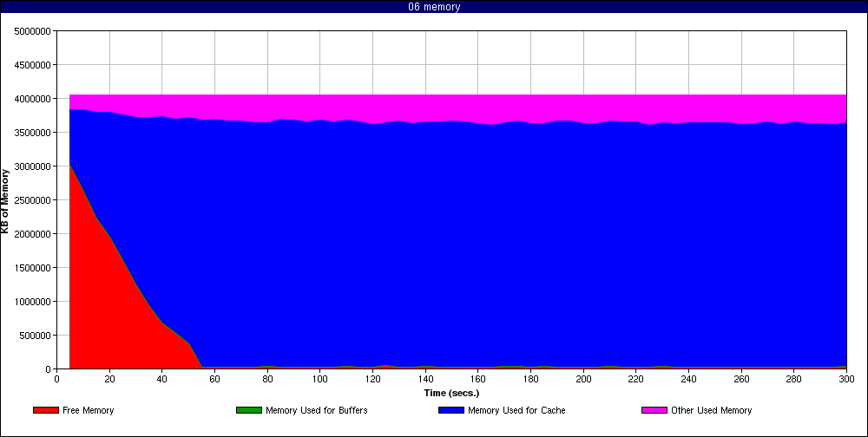This screenshot has height=437, width=868.
Task: Click the 260 tick on time axis
Action: point(741,379)
